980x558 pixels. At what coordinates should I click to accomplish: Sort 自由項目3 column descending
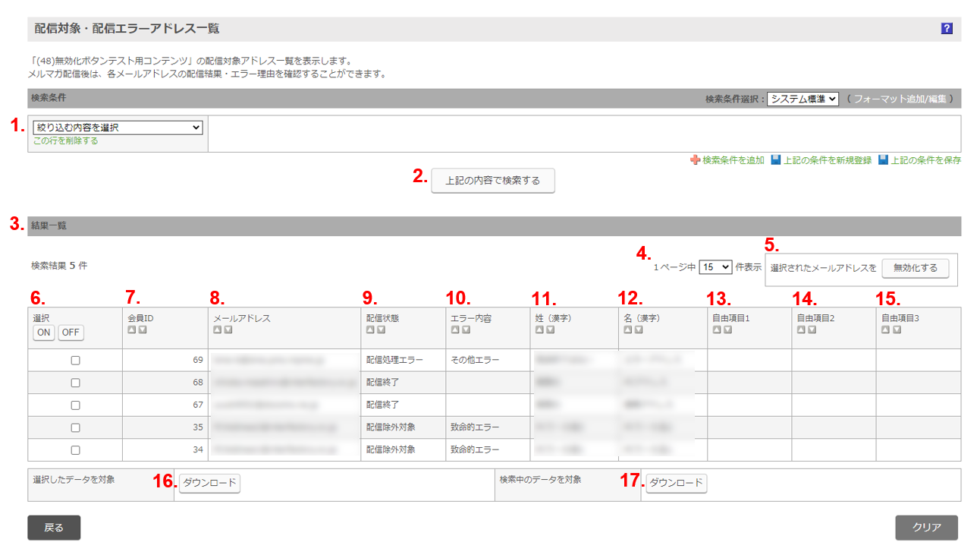[x=897, y=330]
